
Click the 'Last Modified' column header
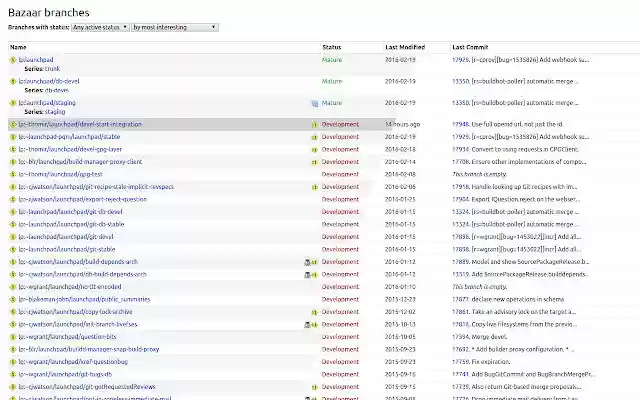tap(405, 47)
